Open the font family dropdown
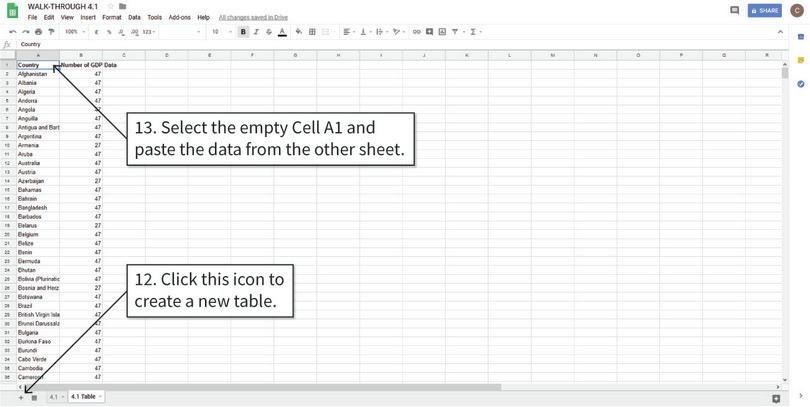This screenshot has width=810, height=407. (x=182, y=32)
